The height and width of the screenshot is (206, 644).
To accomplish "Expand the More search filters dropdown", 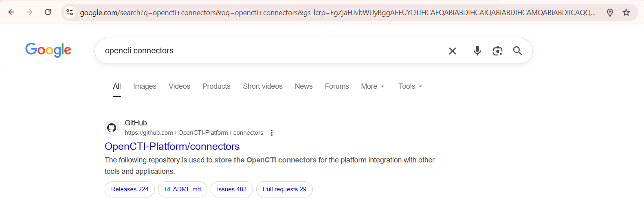I will click(373, 86).
